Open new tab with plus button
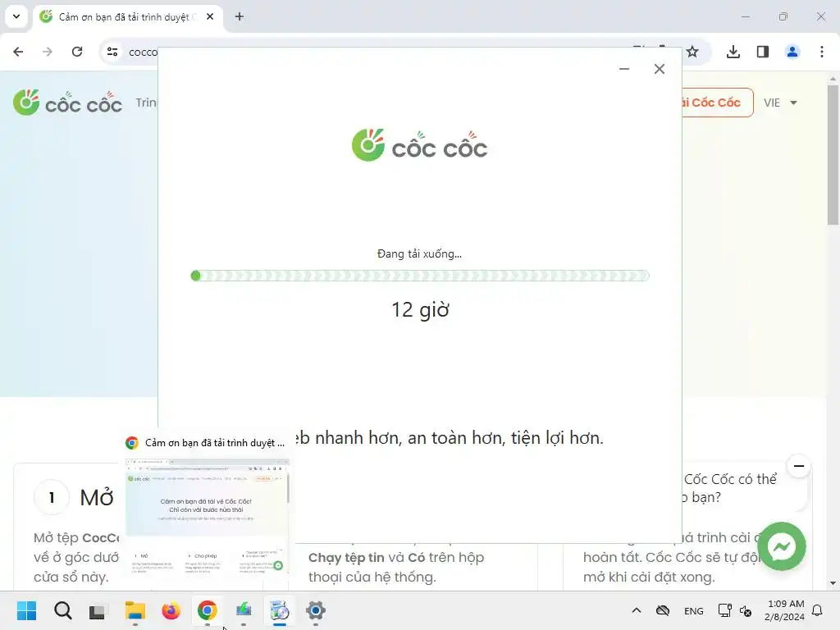This screenshot has width=840, height=630. click(240, 16)
